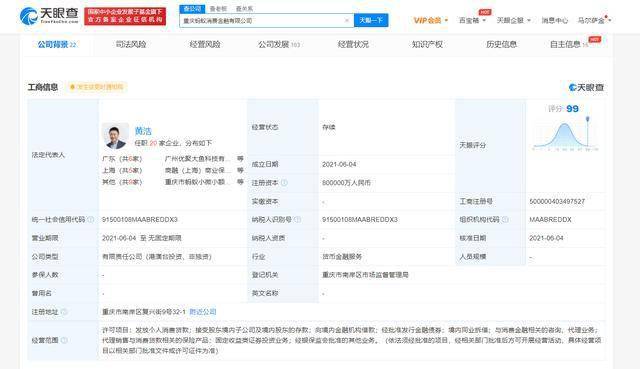Click the 经营状态 value 存续
The height and width of the screenshot is (369, 640).
click(329, 127)
